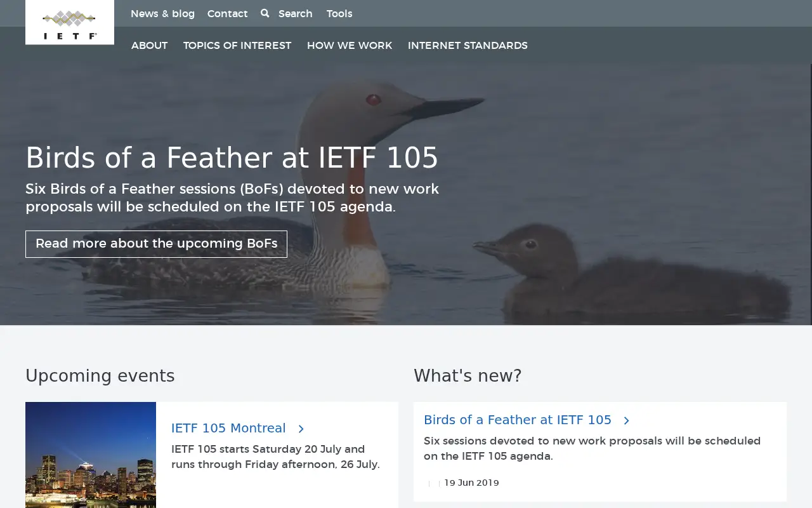
Task: Click the chevron beside Birds of a Feather news title
Action: click(x=626, y=420)
